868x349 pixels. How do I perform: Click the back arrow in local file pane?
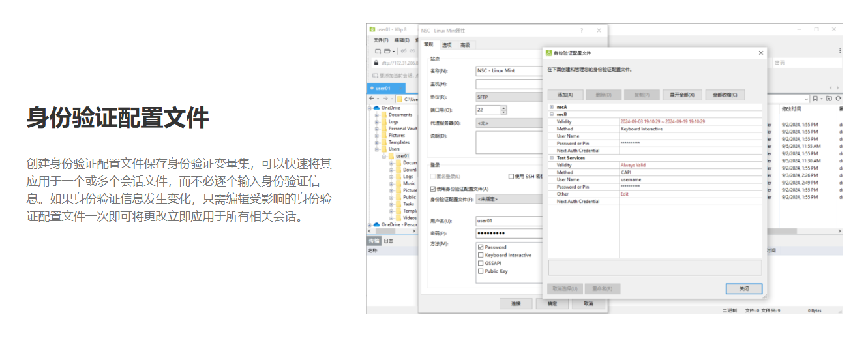372,99
